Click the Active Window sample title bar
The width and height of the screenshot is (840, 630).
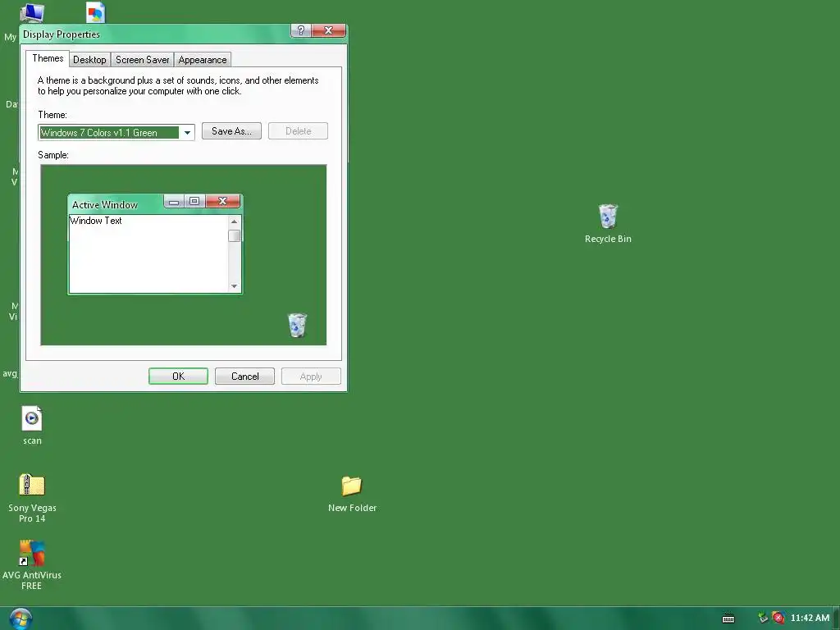(115, 204)
